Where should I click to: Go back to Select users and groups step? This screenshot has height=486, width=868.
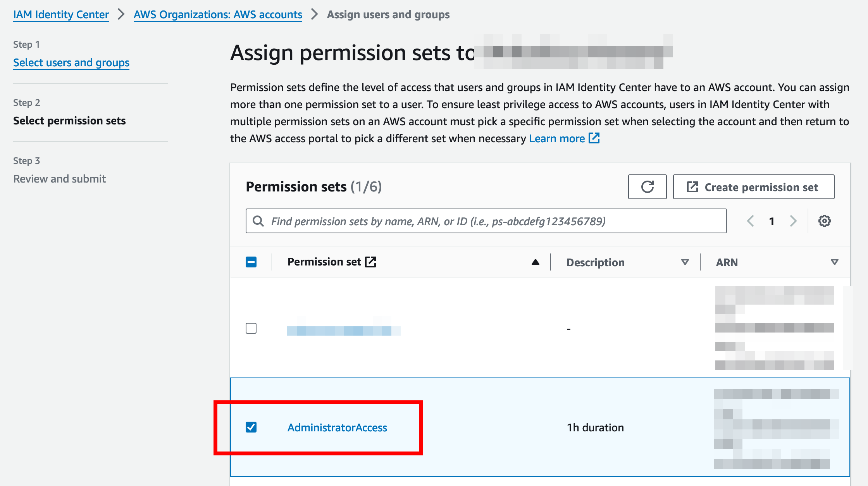71,62
